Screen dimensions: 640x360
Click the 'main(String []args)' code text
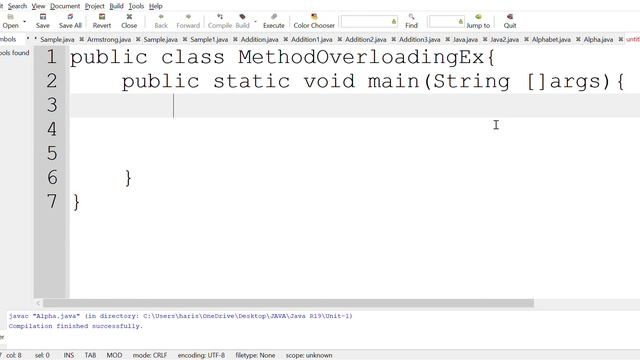click(489, 81)
